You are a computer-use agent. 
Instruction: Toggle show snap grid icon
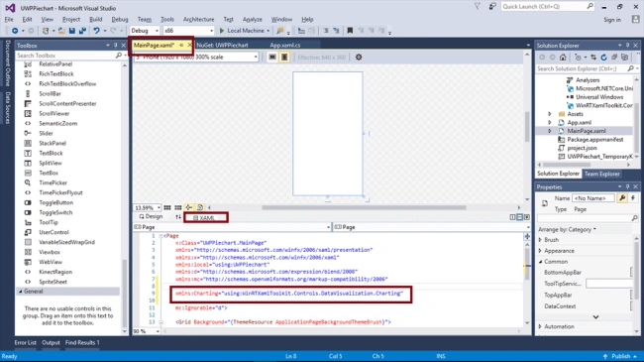coord(167,207)
